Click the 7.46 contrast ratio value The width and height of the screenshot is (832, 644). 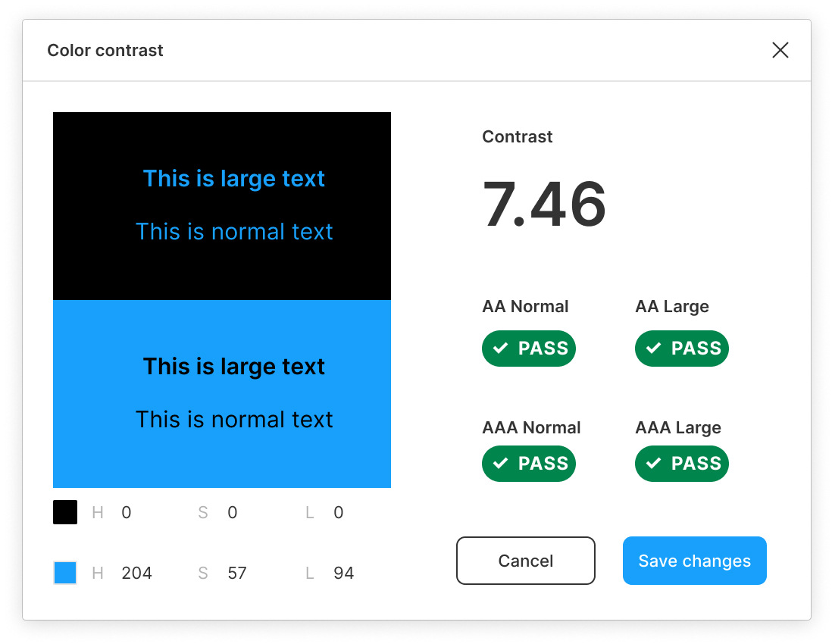click(x=544, y=205)
